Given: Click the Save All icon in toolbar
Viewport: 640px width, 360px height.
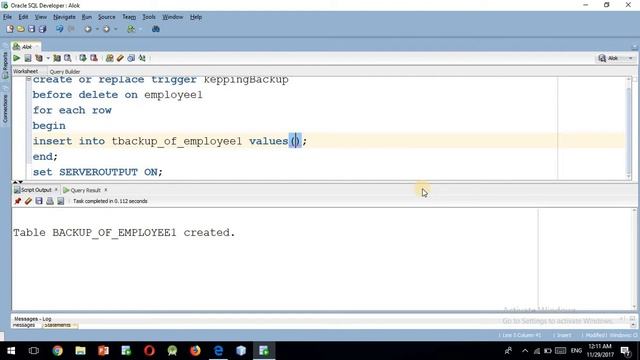Looking at the screenshot, I should point(42,29).
